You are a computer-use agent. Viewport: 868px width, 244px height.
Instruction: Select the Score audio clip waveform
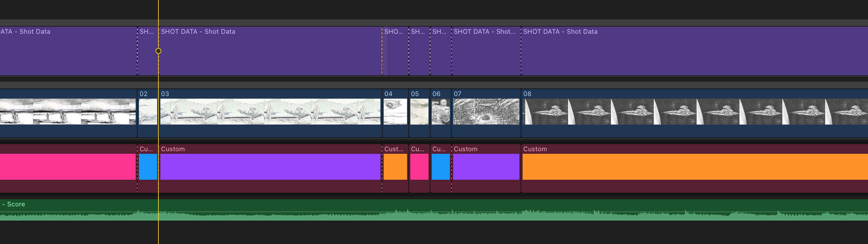click(x=434, y=210)
